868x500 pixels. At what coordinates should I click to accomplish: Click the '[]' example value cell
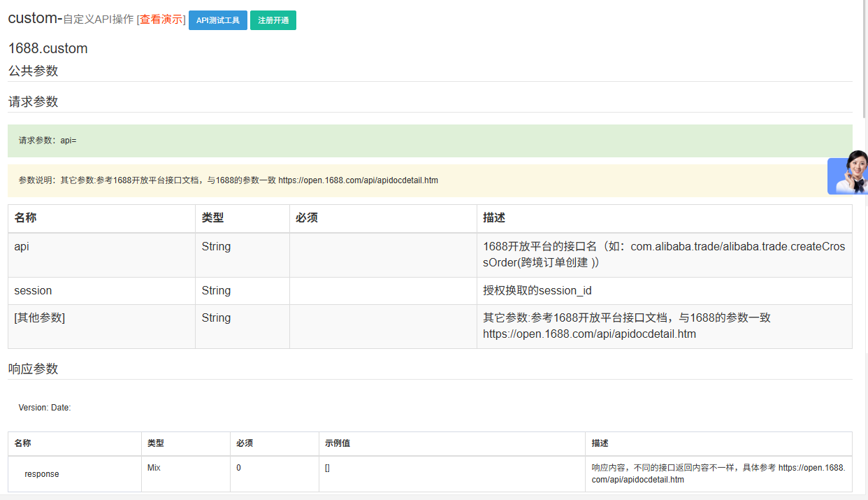click(x=452, y=474)
